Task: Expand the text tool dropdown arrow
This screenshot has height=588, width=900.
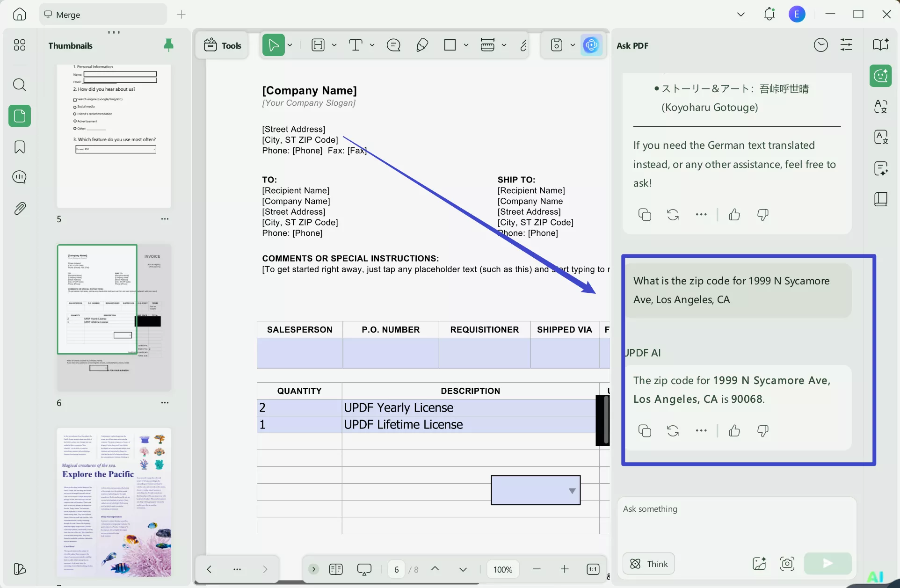Action: pos(372,45)
